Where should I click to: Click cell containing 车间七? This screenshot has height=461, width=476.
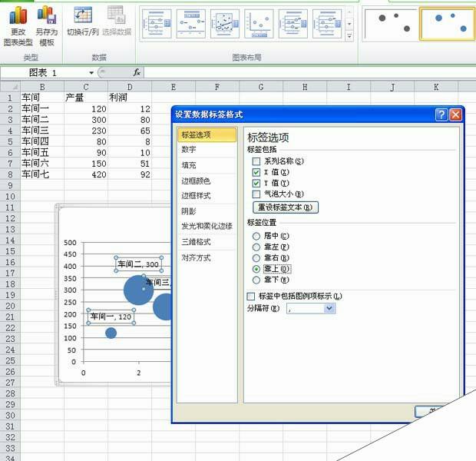[42, 174]
